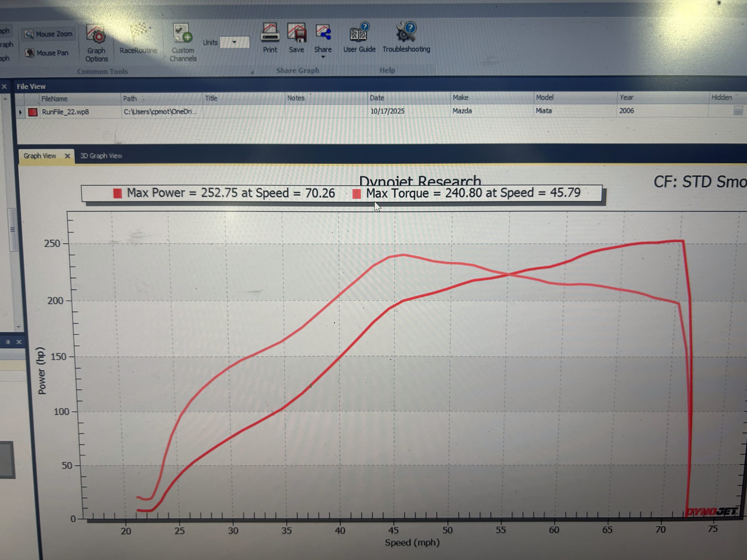Click the Power (hp) axis label
Screen dimensions: 747x560
coord(42,370)
